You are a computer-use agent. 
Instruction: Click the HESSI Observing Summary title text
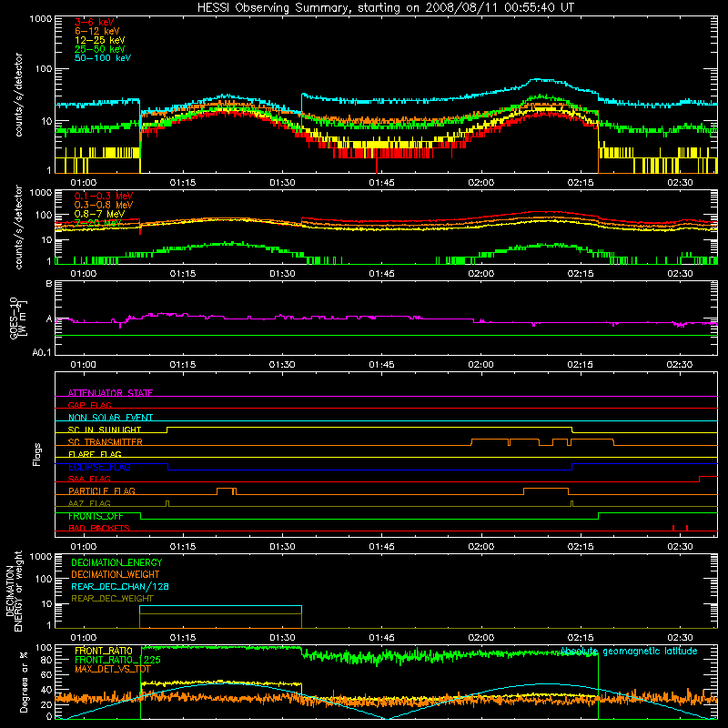click(386, 7)
